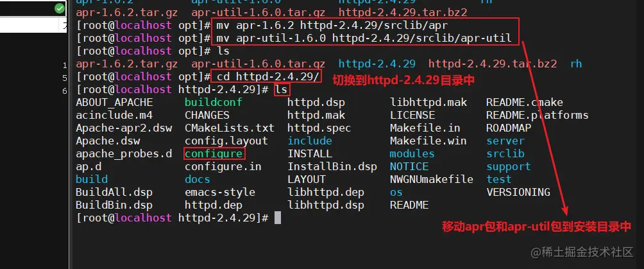Select the LAYOUT file name
This screenshot has width=644, height=269.
pos(307,179)
